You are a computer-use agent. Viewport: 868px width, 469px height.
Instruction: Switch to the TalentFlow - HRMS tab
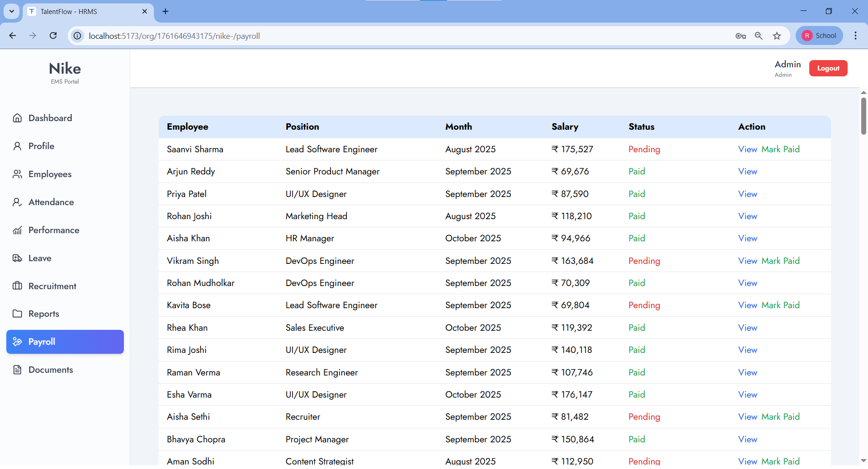point(88,12)
